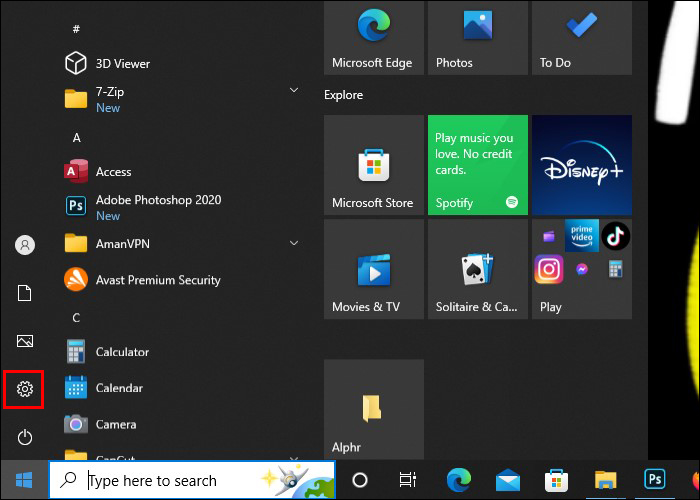
Task: Launch the Disney+ tile
Action: [582, 165]
